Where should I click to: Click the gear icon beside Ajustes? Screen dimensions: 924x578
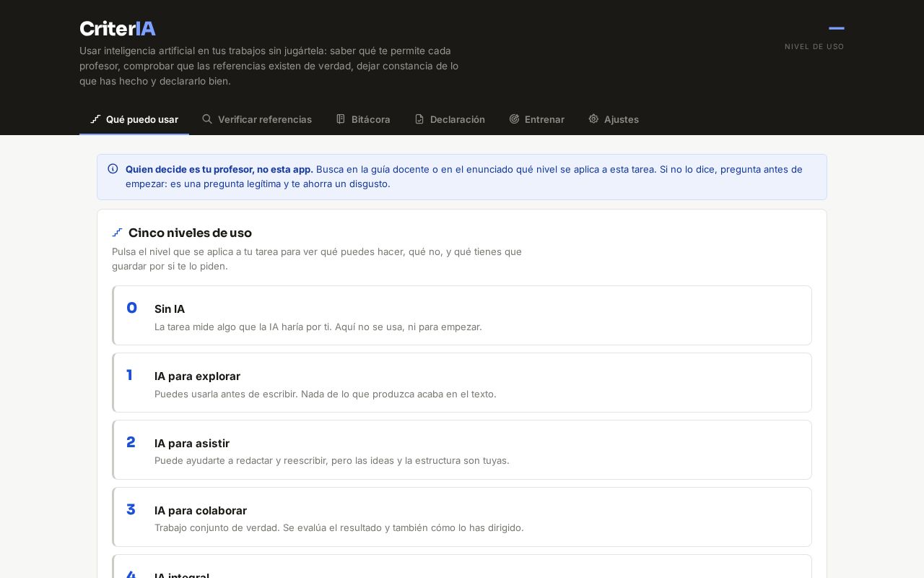(593, 119)
